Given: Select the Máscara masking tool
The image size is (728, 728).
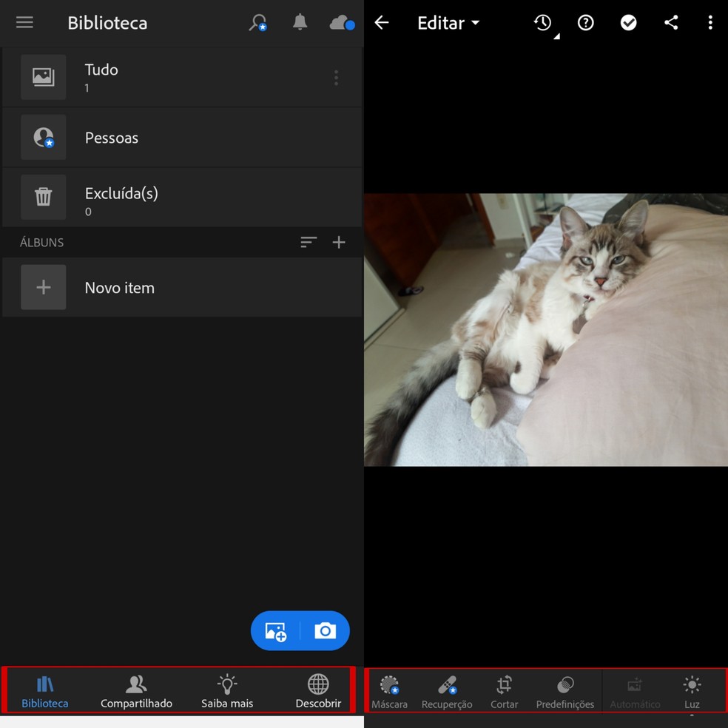Looking at the screenshot, I should click(389, 691).
